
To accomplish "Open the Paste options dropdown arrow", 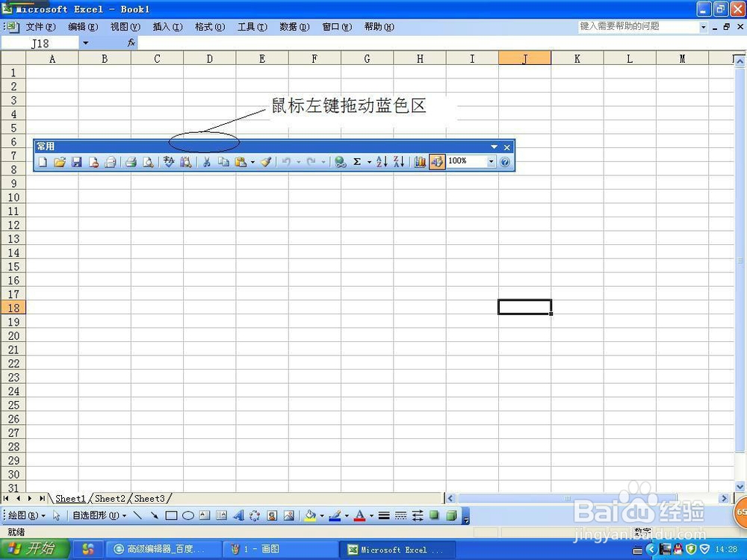I will coord(252,162).
